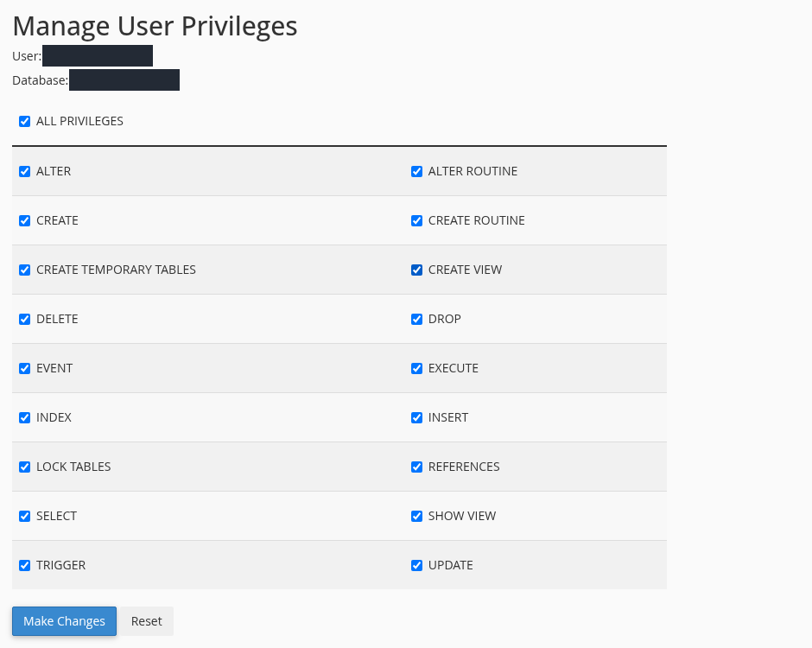Viewport: 812px width, 648px height.
Task: Uncheck the SHOW VIEW checkbox
Action: coord(416,516)
